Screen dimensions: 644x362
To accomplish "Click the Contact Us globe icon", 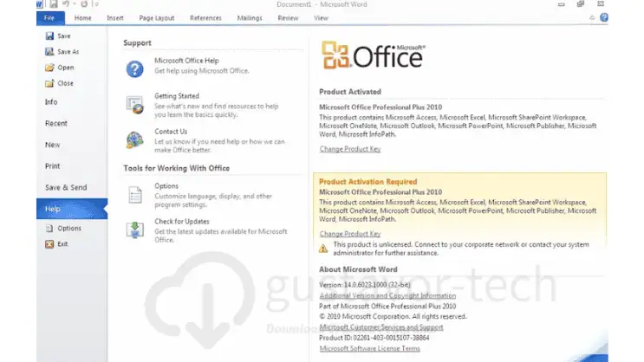I will 134,140.
